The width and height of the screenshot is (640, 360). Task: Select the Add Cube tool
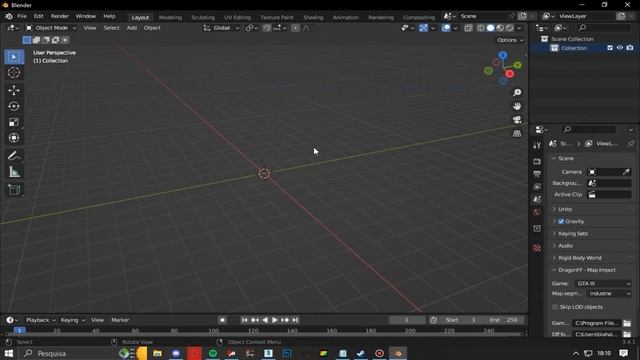point(14,190)
